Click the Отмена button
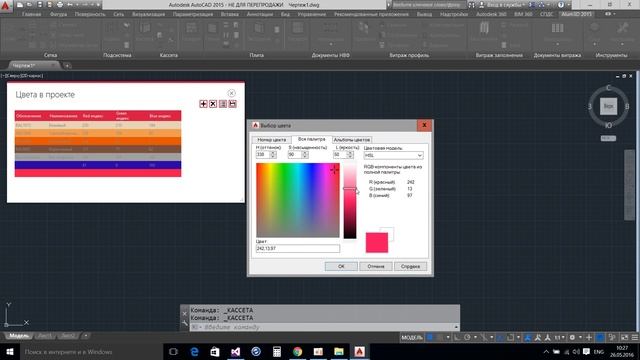Viewport: 640px width, 360px height. [376, 266]
